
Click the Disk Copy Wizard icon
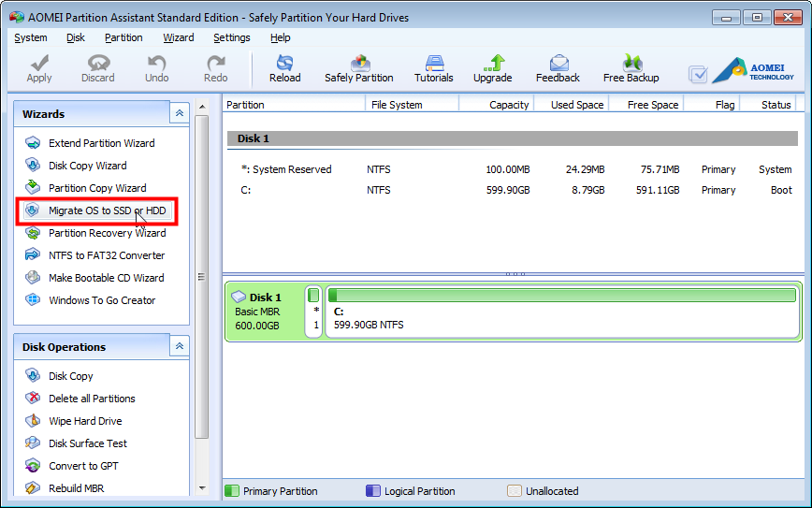tap(33, 165)
